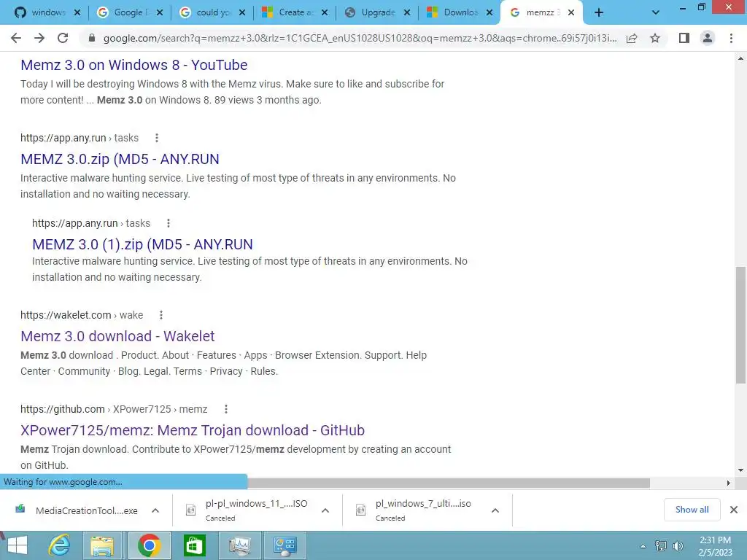Open 'MEMZ 3.0.zip (MD5 - ANY.RUN' result
Screen dimensions: 747x560
[120, 159]
